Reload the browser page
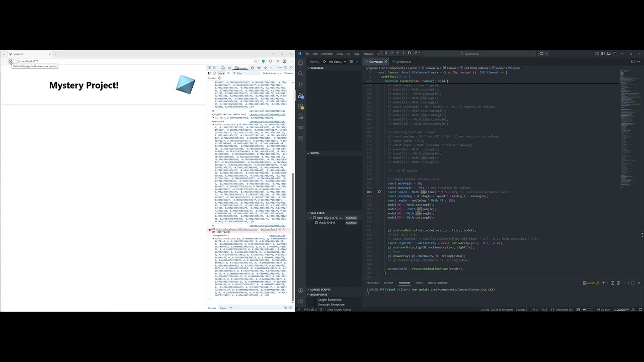 click(x=11, y=61)
